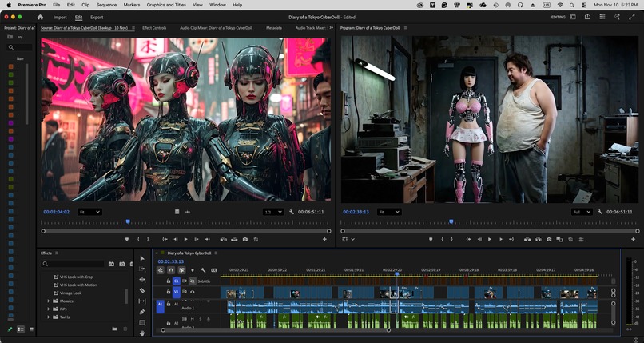Toggle Linked Selection in timeline
644x343 pixels.
(181, 270)
